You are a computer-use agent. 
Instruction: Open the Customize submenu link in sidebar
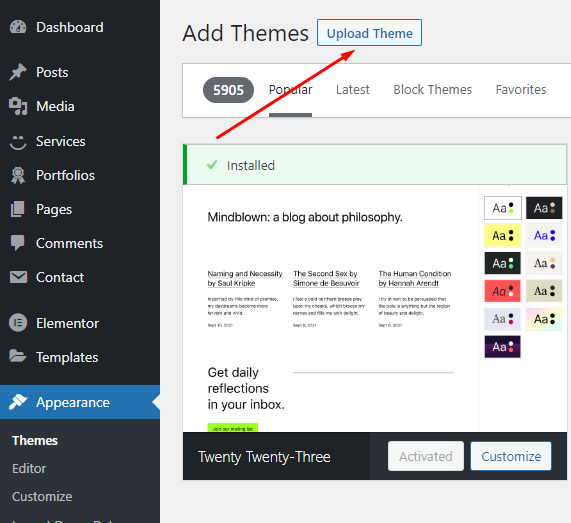pyautogui.click(x=42, y=496)
